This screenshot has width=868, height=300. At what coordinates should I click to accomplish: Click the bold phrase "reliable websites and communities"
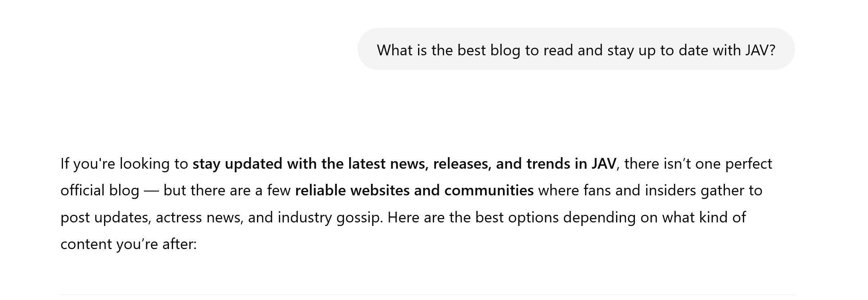click(x=414, y=191)
